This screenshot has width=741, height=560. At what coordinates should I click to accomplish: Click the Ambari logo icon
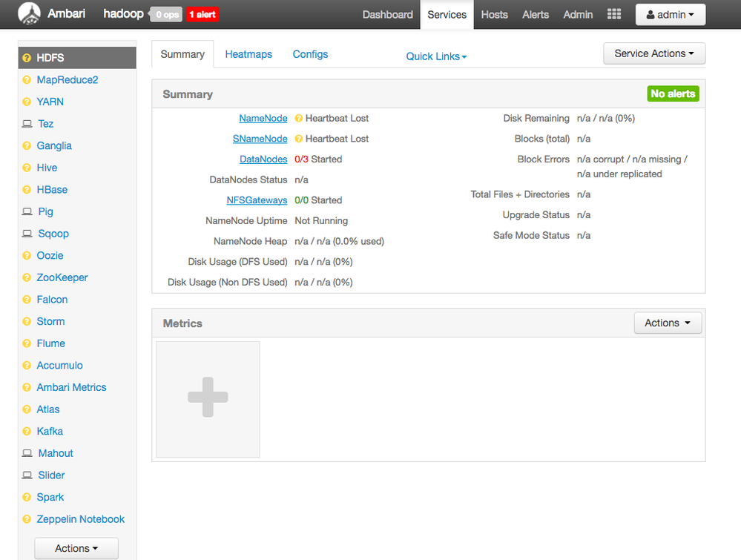coord(30,13)
